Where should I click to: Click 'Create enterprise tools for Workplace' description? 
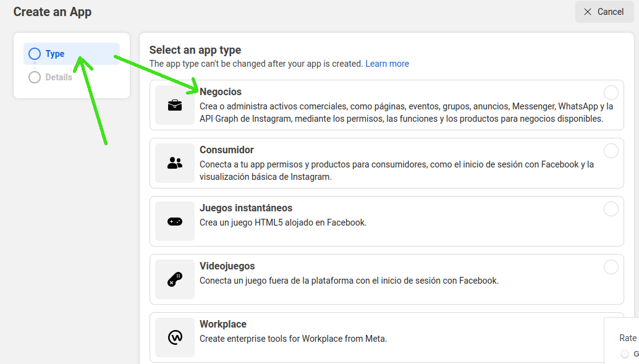pyautogui.click(x=293, y=339)
